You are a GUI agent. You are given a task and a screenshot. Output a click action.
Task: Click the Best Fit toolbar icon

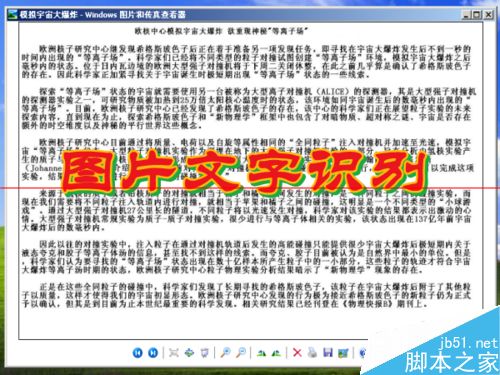click(174, 352)
